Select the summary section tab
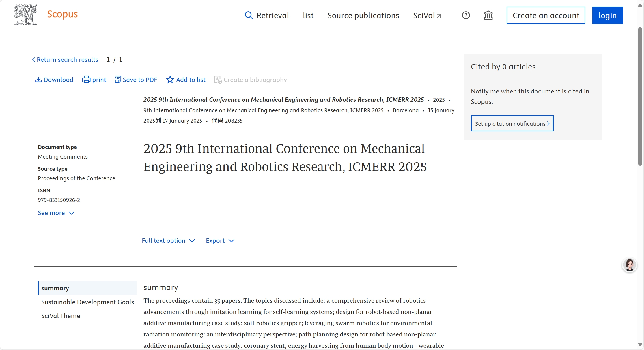The width and height of the screenshot is (644, 350). pyautogui.click(x=87, y=288)
